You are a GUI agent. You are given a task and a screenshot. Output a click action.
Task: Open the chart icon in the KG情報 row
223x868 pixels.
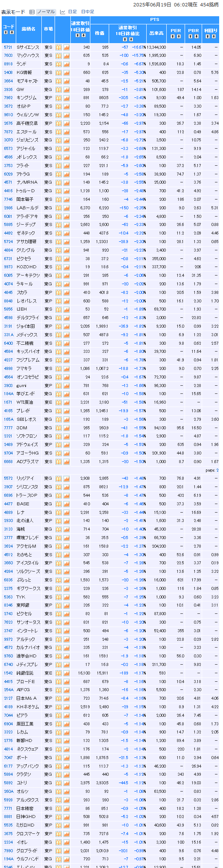pyautogui.click(x=67, y=73)
